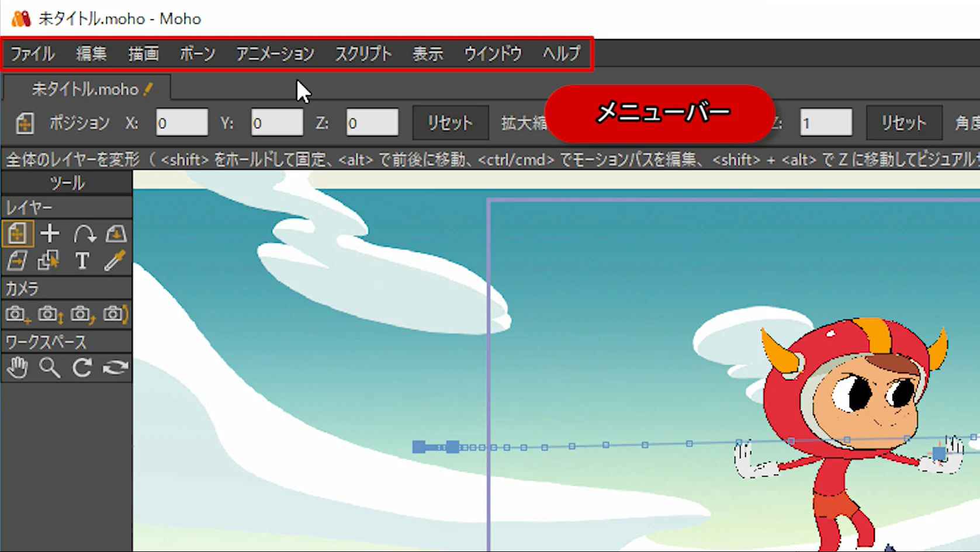Image resolution: width=980 pixels, height=552 pixels.
Task: Activate the Eyedropper tool
Action: coord(115,261)
